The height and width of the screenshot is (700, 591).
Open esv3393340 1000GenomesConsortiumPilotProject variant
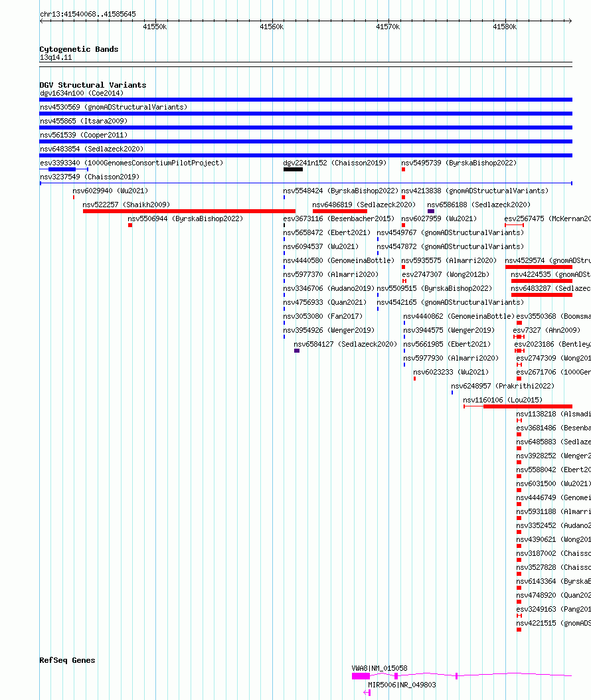(131, 163)
